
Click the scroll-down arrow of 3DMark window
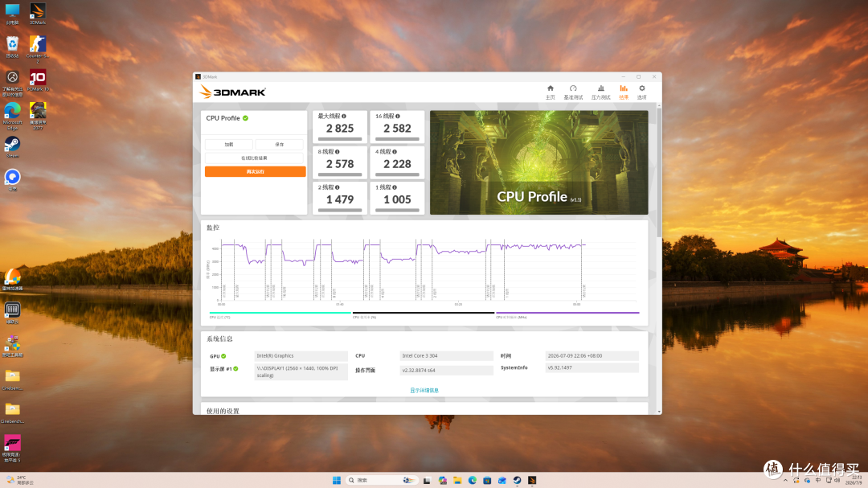point(659,412)
